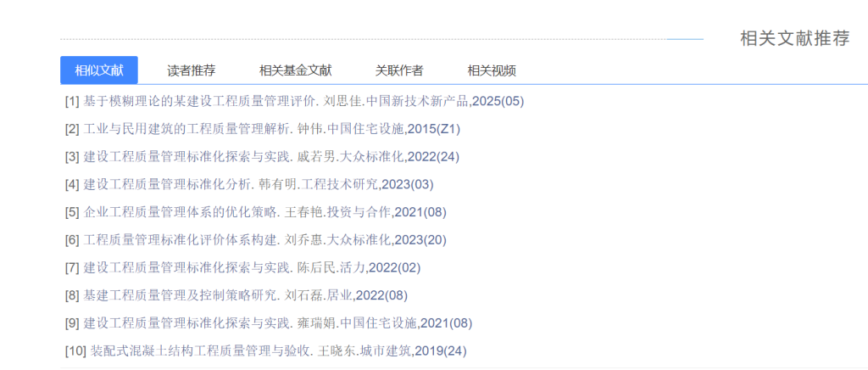Click 中国住宅设施 in the 钟伟 entry
This screenshot has width=868, height=370.
pyautogui.click(x=366, y=129)
